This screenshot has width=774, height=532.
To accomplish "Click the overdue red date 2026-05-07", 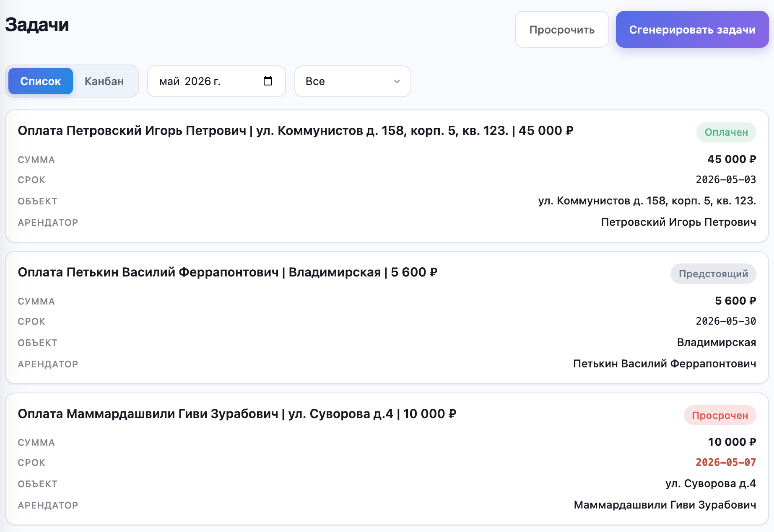I will point(726,462).
